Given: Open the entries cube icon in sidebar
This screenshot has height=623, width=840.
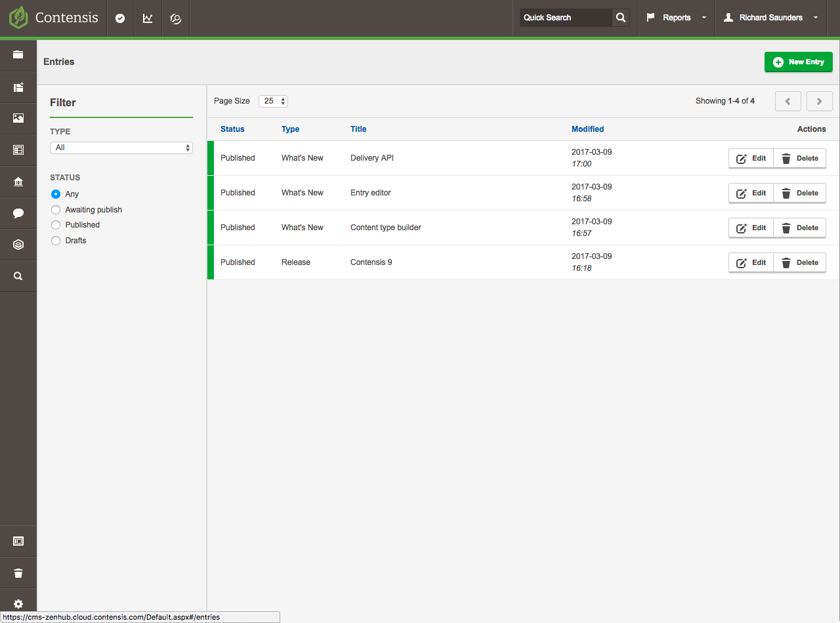Looking at the screenshot, I should [x=18, y=245].
